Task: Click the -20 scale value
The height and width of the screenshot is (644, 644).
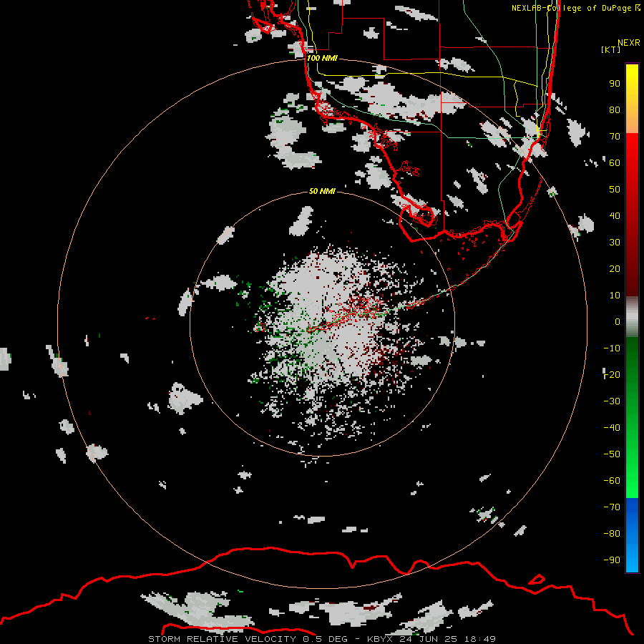Action: [x=612, y=374]
